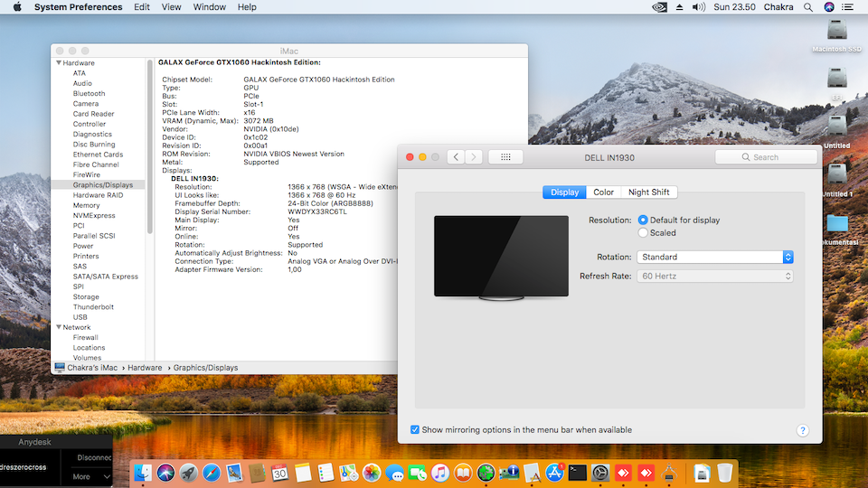The width and height of the screenshot is (868, 488).
Task: Open System Information chip icon in Dock
Action: click(x=509, y=473)
